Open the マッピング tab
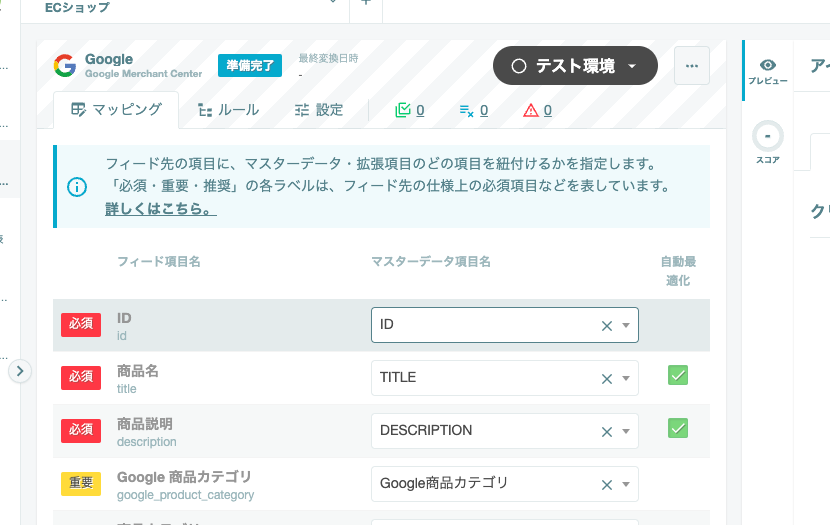This screenshot has height=525, width=830. click(x=116, y=110)
